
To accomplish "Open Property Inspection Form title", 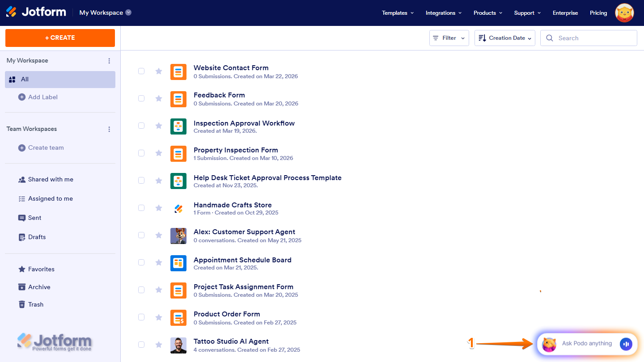I will tap(236, 150).
